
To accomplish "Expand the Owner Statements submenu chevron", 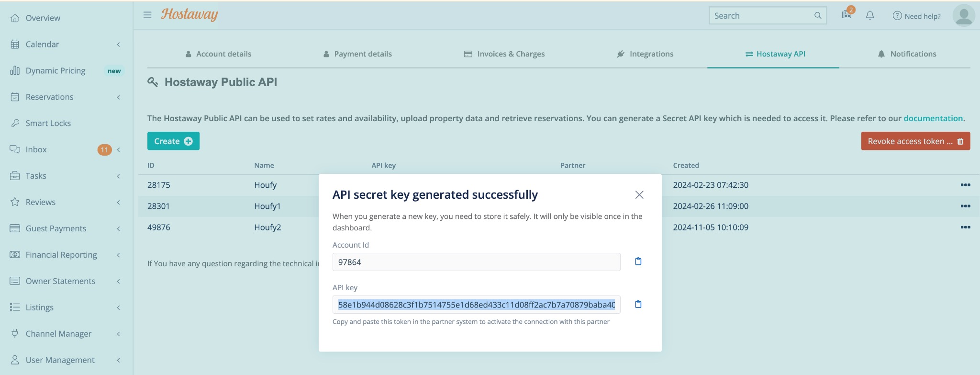I will [x=118, y=282].
